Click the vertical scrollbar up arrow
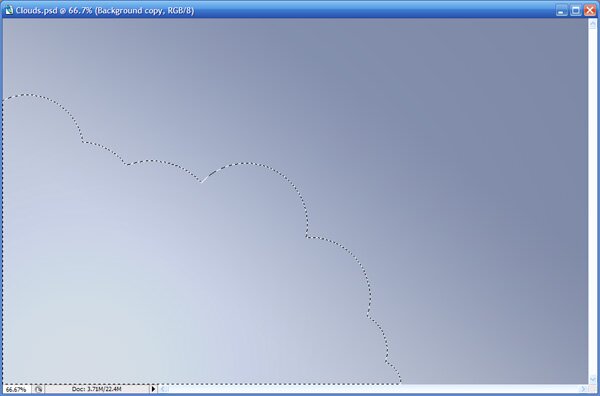Screen dimensions: 600x396 tap(592, 24)
